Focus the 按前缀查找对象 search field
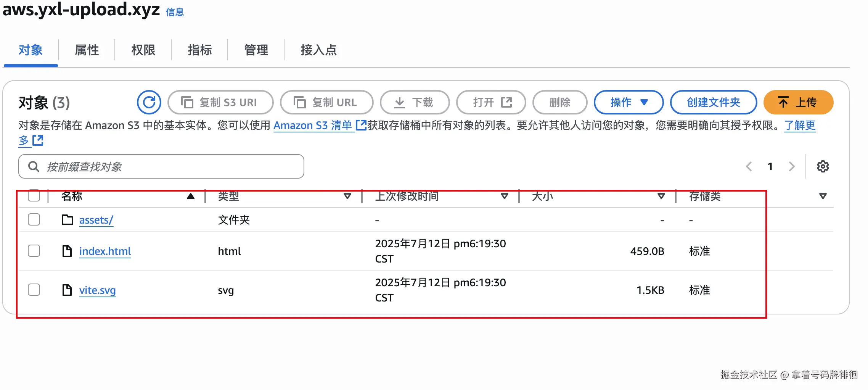 (161, 166)
